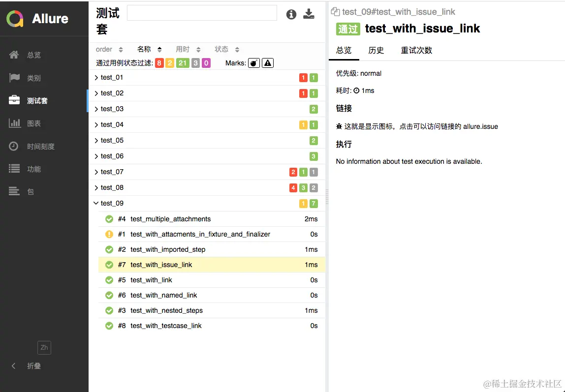Image resolution: width=565 pixels, height=392 pixels.
Task: Click the red 4 badge on test_08
Action: point(293,187)
